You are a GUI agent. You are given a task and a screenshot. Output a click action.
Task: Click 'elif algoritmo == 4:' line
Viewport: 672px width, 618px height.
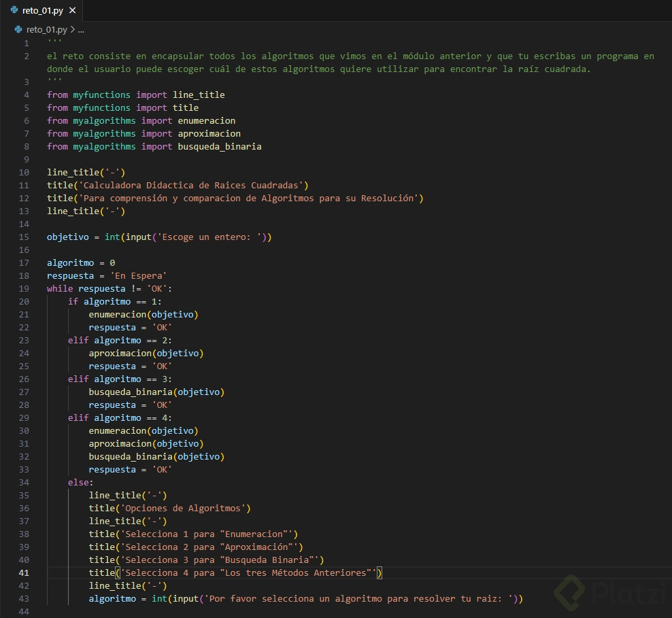point(120,418)
